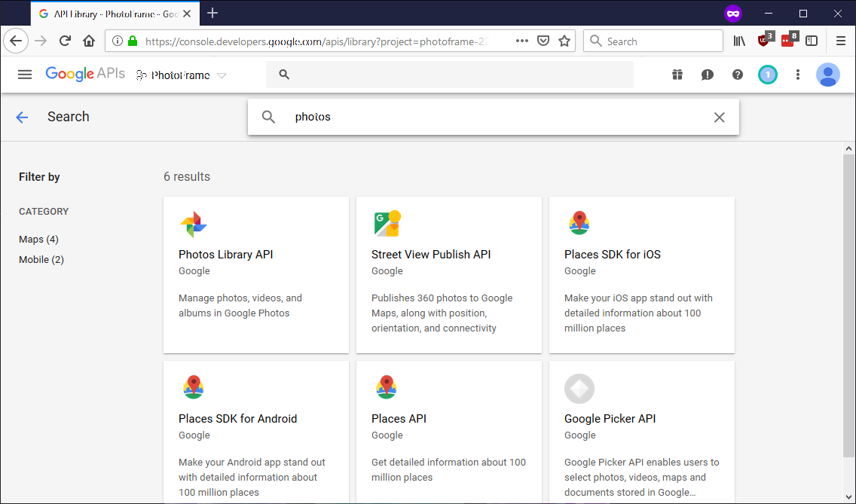Click the top console search bar field
The width and height of the screenshot is (856, 504).
(449, 75)
